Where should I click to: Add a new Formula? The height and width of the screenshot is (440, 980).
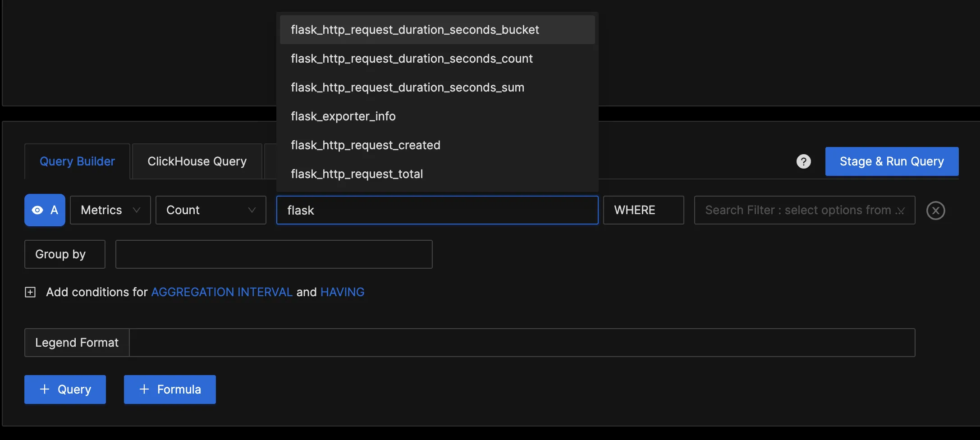[170, 390]
